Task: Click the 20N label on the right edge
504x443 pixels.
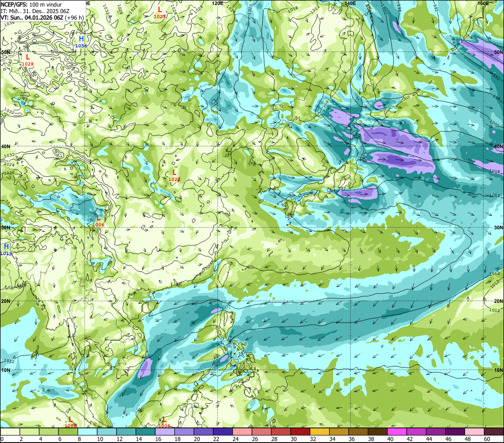Action: coord(498,301)
